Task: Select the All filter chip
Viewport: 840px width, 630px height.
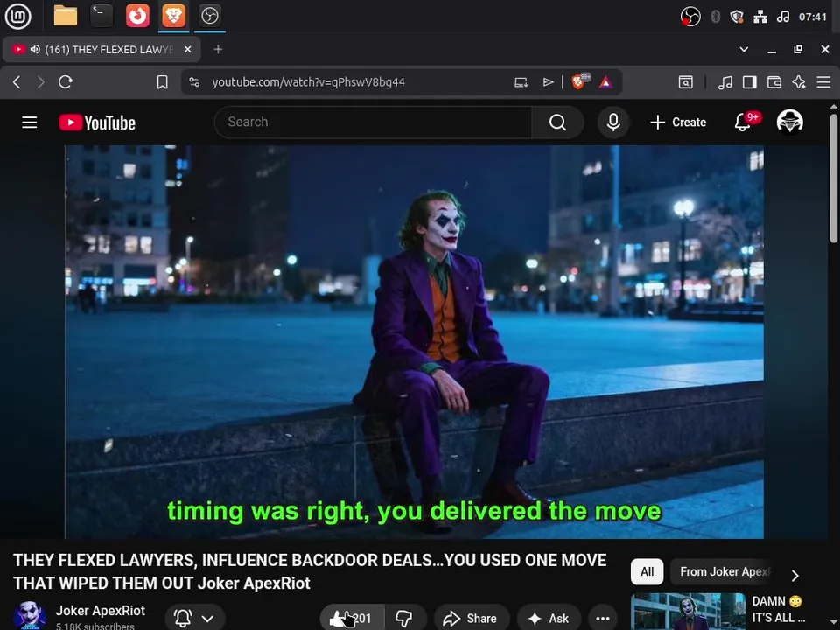Action: (647, 571)
